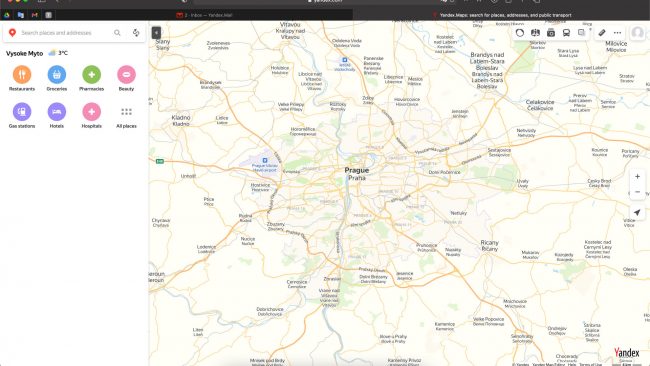
Task: Toggle street panoramas on the map
Action: point(535,33)
